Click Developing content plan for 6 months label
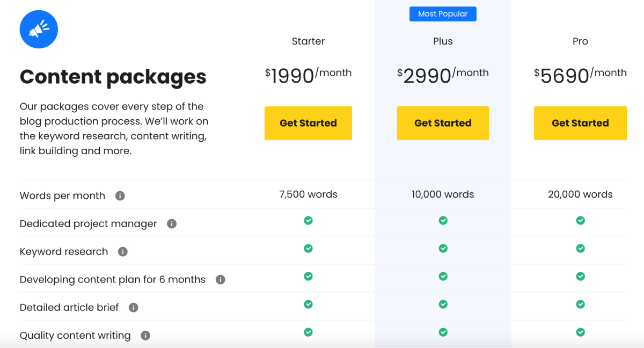This screenshot has height=348, width=644. [113, 279]
